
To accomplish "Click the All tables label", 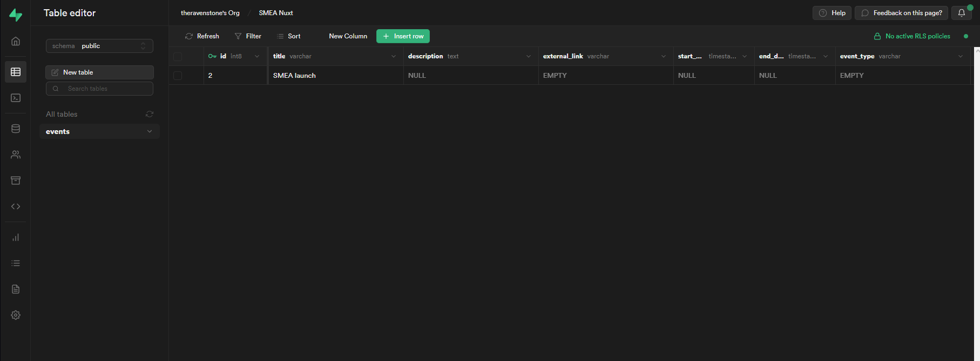I will [62, 114].
